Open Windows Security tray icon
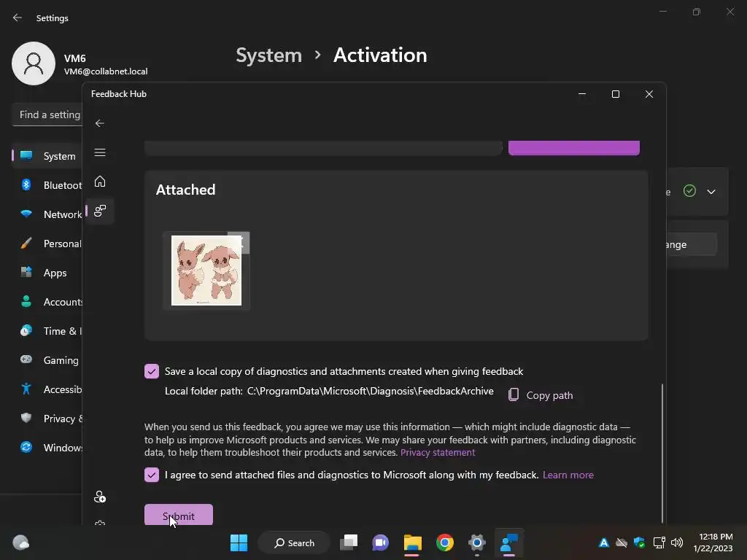The width and height of the screenshot is (747, 560). pos(639,542)
